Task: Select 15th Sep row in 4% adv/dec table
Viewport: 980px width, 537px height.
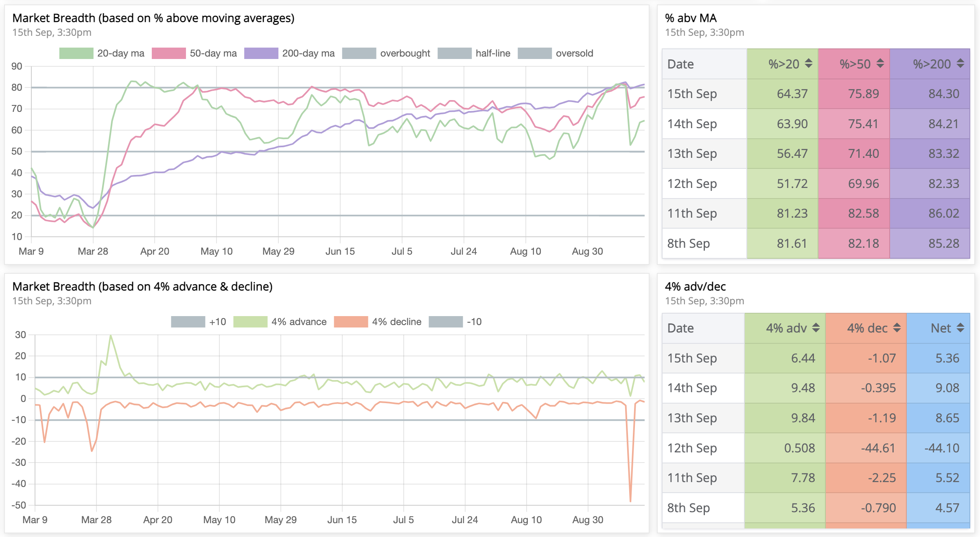Action: (816, 358)
